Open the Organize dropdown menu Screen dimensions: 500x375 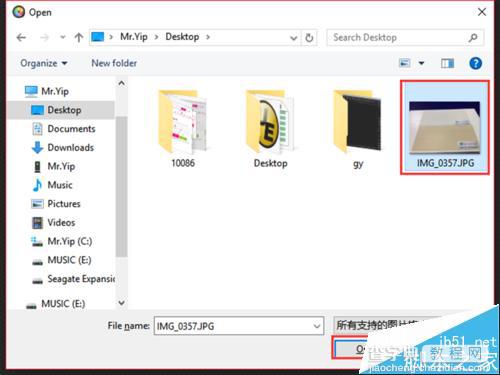coord(44,63)
